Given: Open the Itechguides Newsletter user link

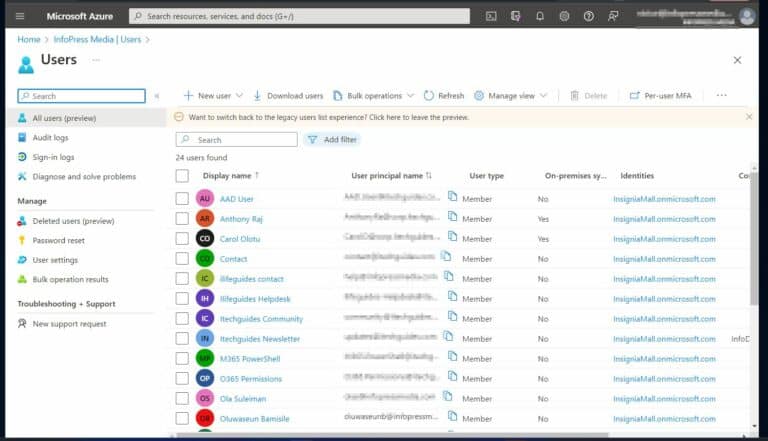Looking at the screenshot, I should (260, 339).
